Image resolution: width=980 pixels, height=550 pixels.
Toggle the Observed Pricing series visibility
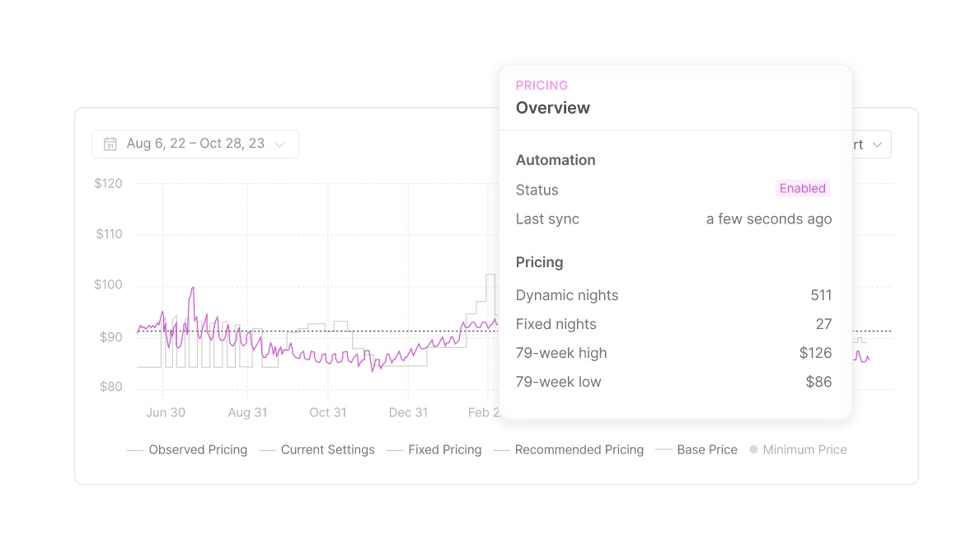point(198,449)
